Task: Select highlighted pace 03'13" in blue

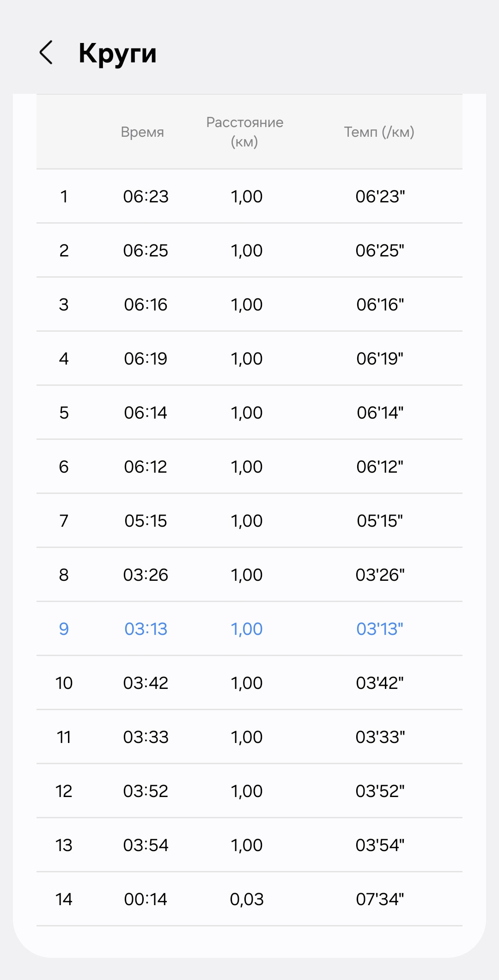Action: point(380,629)
